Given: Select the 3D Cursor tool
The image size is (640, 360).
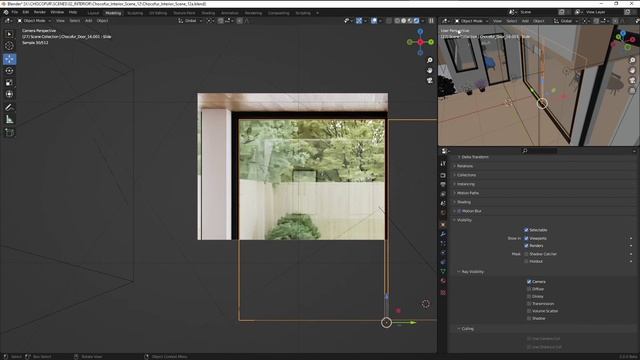Looking at the screenshot, I should 9,46.
